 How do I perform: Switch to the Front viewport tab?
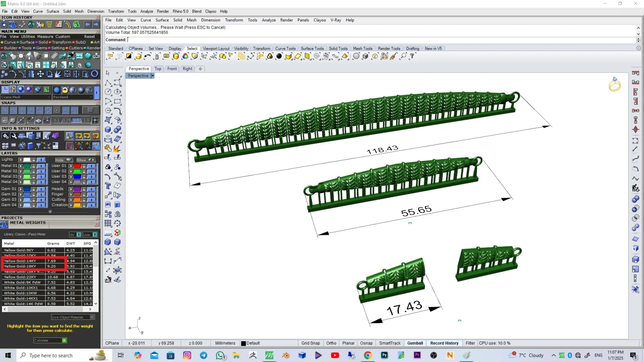tap(172, 69)
